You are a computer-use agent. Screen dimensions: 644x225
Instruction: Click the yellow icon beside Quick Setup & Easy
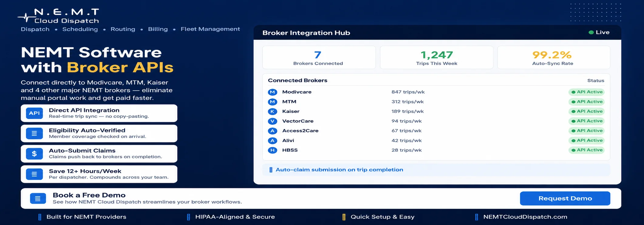tap(344, 217)
